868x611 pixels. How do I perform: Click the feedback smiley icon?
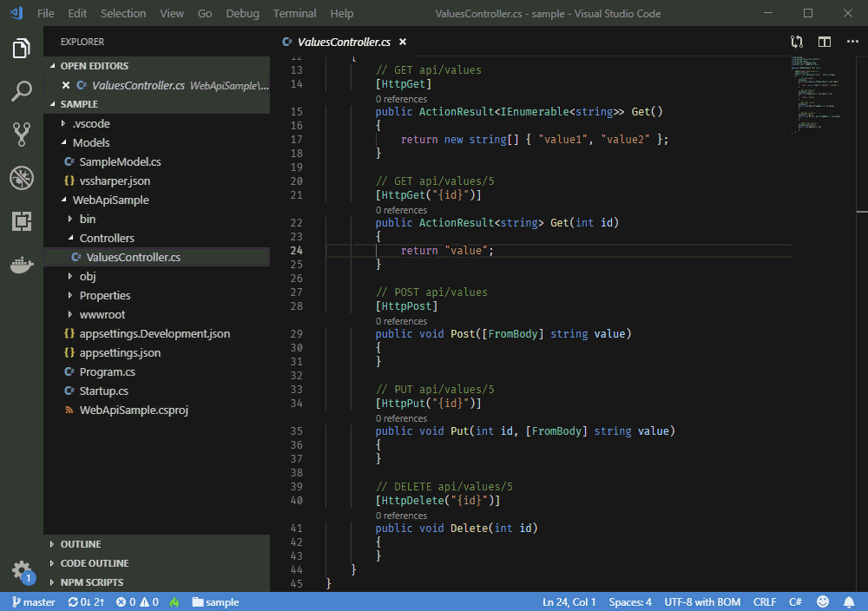pos(823,601)
